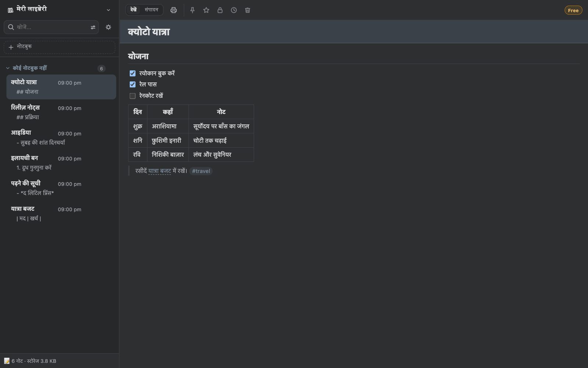This screenshot has width=588, height=368.
Task: Open the आइडिया note
Action: (x=61, y=137)
